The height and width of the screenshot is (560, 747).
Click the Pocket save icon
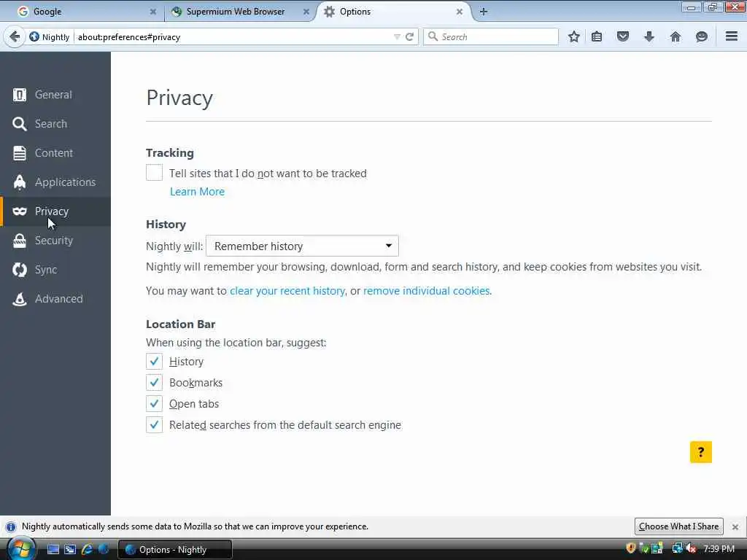coord(623,36)
